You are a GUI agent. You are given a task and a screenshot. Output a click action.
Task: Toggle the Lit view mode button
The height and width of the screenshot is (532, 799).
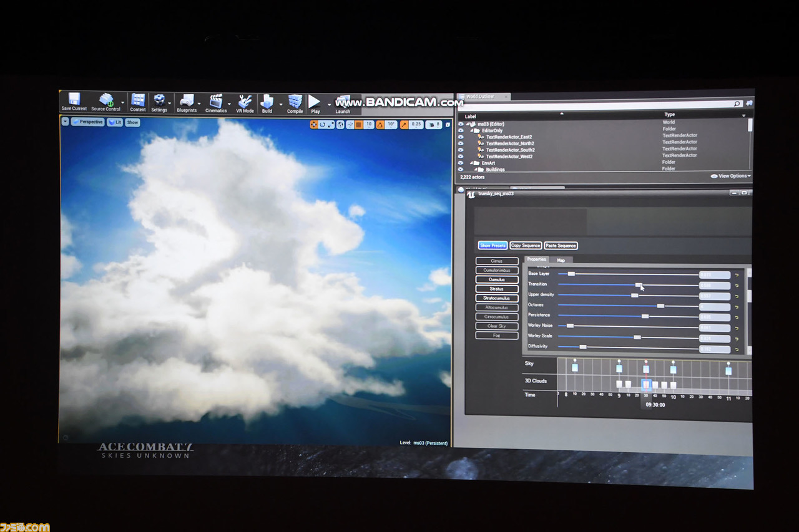[115, 122]
